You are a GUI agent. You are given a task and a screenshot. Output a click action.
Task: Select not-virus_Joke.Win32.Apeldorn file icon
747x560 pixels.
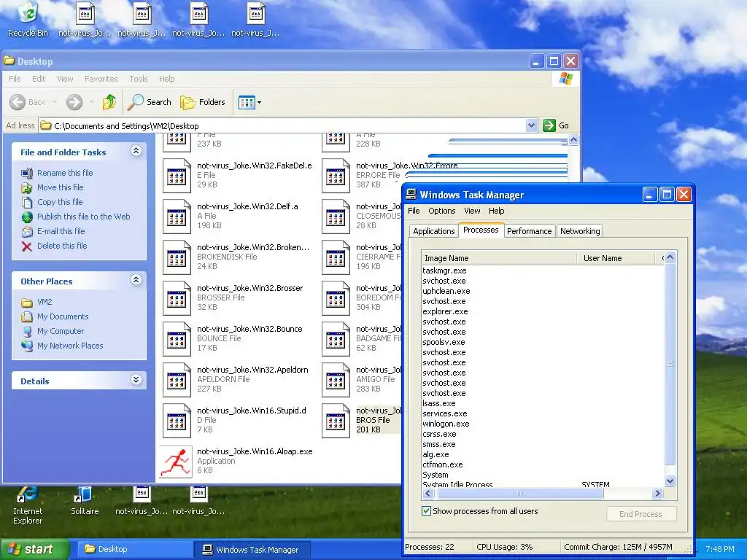click(x=177, y=381)
